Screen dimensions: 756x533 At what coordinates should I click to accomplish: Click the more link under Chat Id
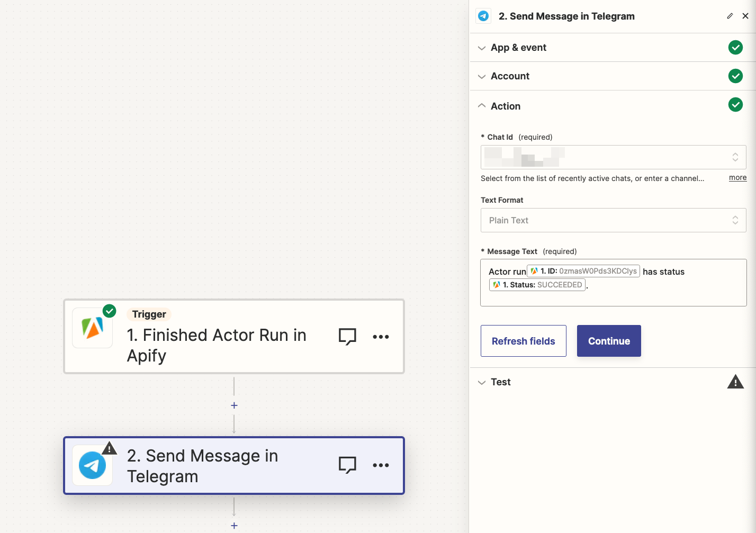(737, 177)
